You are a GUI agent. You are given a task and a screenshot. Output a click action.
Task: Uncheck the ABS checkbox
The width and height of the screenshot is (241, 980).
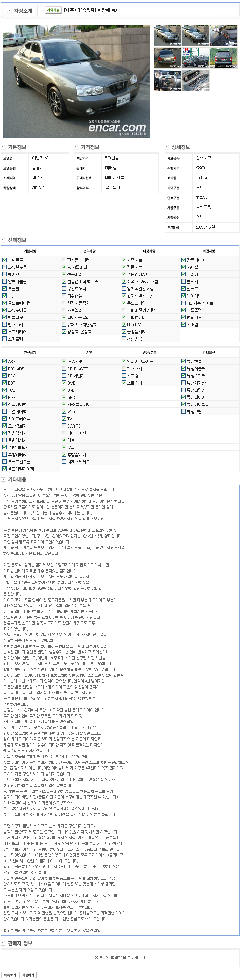coord(4,361)
